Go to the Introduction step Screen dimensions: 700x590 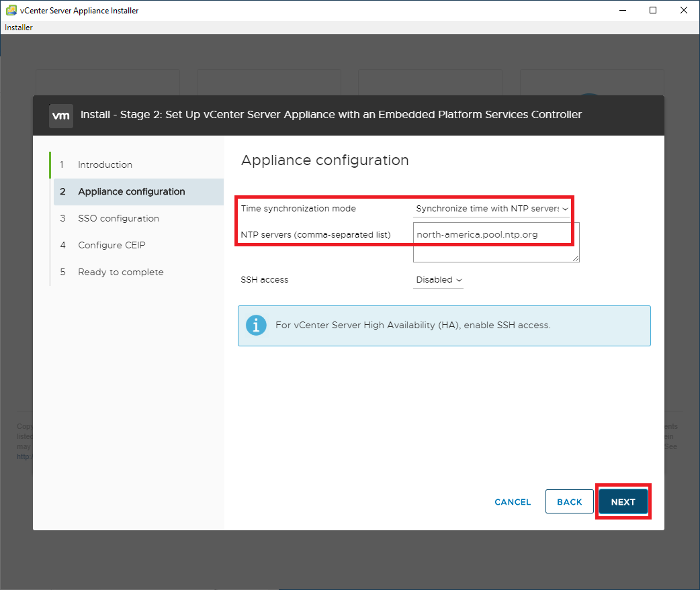pos(105,165)
